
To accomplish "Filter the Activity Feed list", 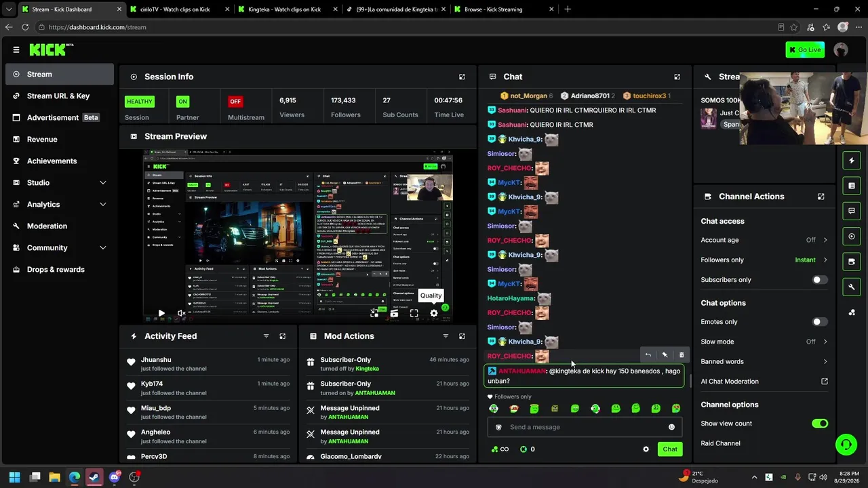I will pos(266,336).
